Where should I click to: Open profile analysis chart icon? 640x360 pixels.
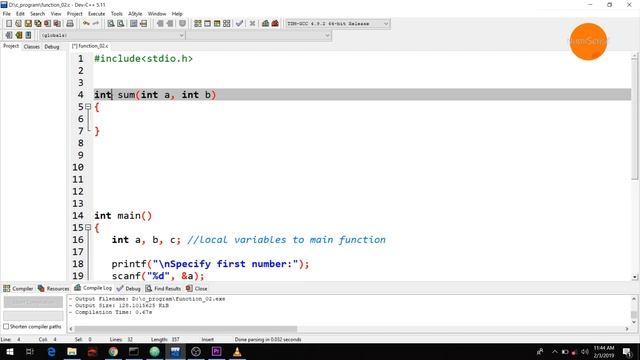[x=265, y=24]
